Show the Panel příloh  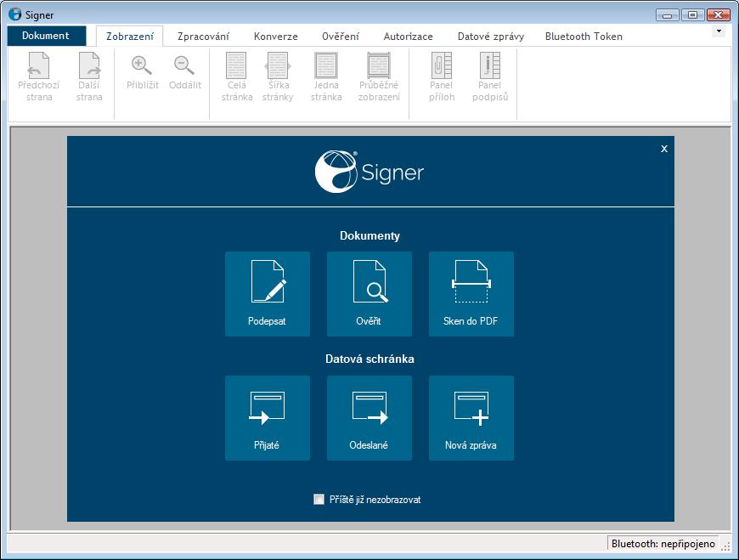pos(442,77)
